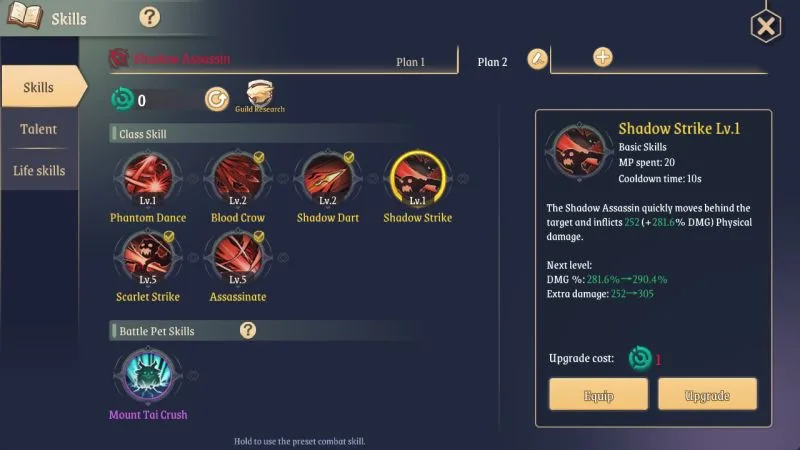This screenshot has height=450, width=800.
Task: Switch to the Talent tab
Action: 39,129
